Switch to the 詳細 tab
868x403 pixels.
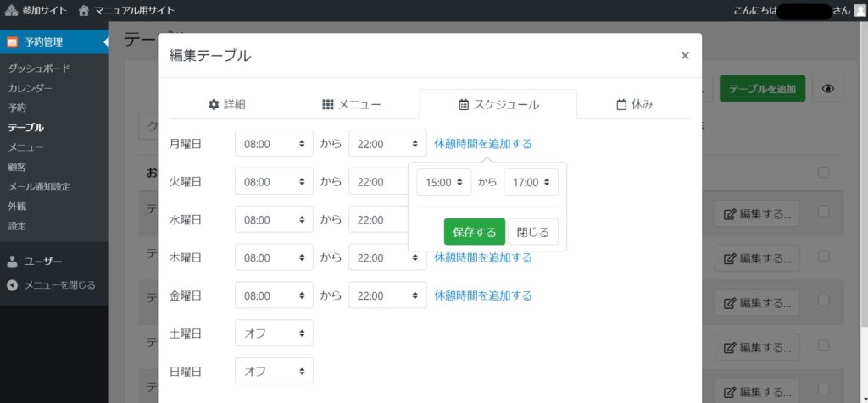[226, 104]
